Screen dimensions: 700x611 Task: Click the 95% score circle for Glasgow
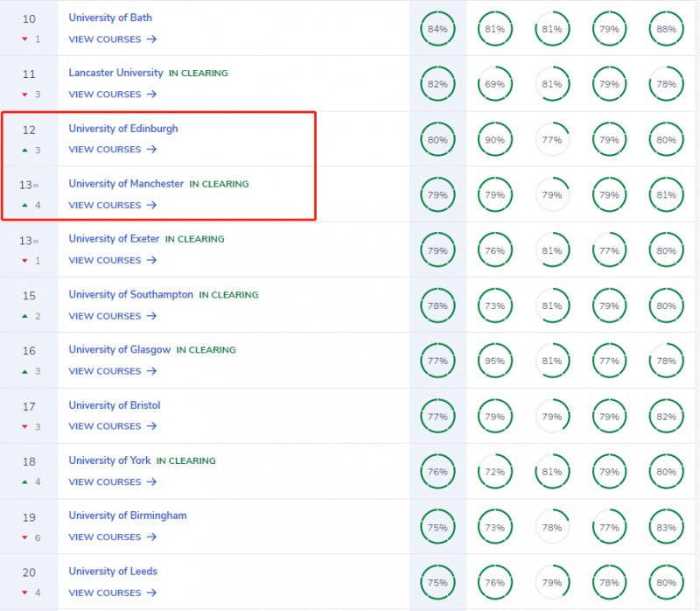click(x=494, y=361)
